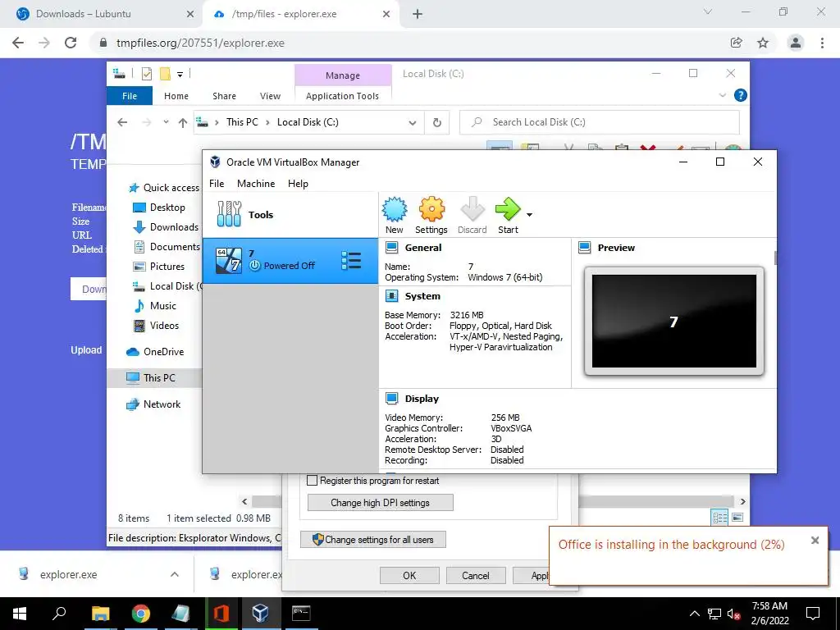Click Explorer refresh button

(437, 123)
